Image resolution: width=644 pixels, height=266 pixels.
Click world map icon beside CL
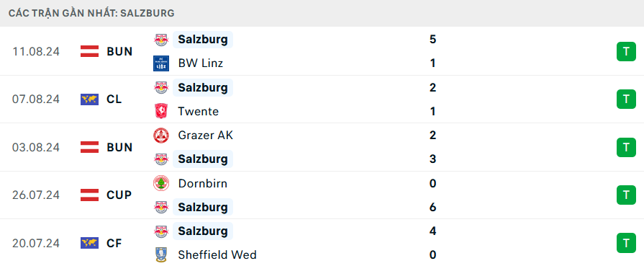89,99
